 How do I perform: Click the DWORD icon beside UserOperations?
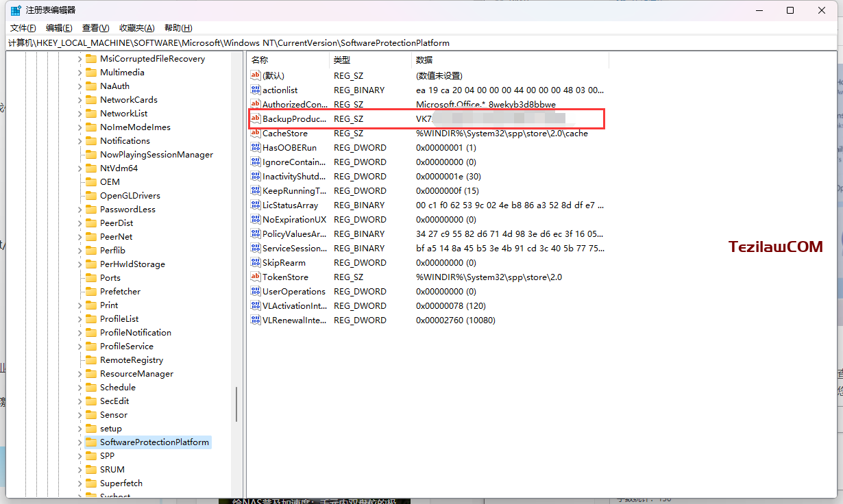pos(256,291)
